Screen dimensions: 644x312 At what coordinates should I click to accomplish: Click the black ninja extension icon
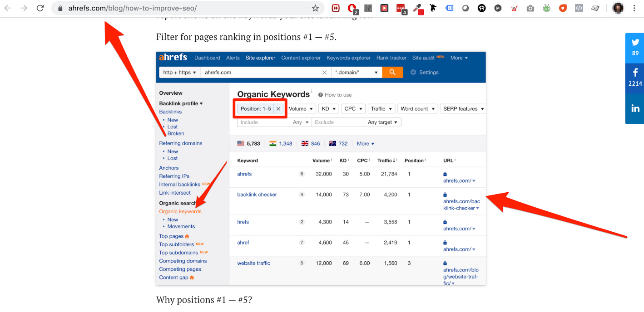(433, 8)
